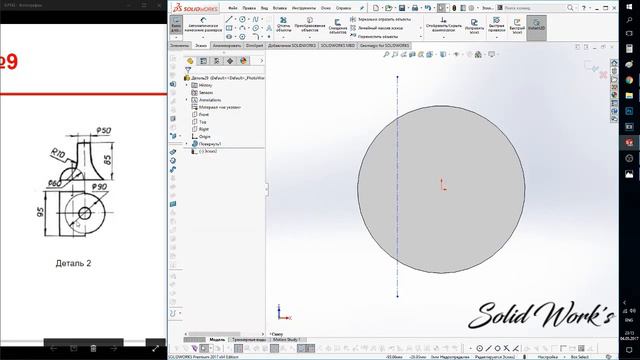Open the Файл menu
The height and width of the screenshot is (360, 640).
click(233, 8)
